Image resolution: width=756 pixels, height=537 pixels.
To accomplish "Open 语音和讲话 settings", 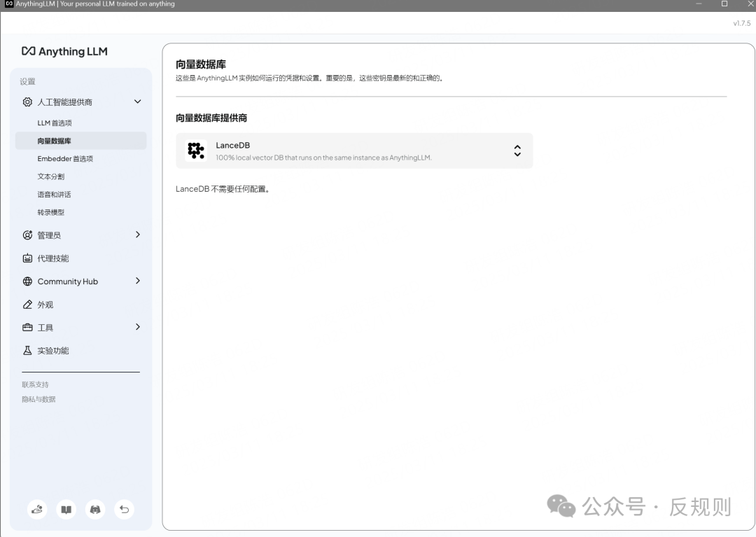I will click(54, 194).
